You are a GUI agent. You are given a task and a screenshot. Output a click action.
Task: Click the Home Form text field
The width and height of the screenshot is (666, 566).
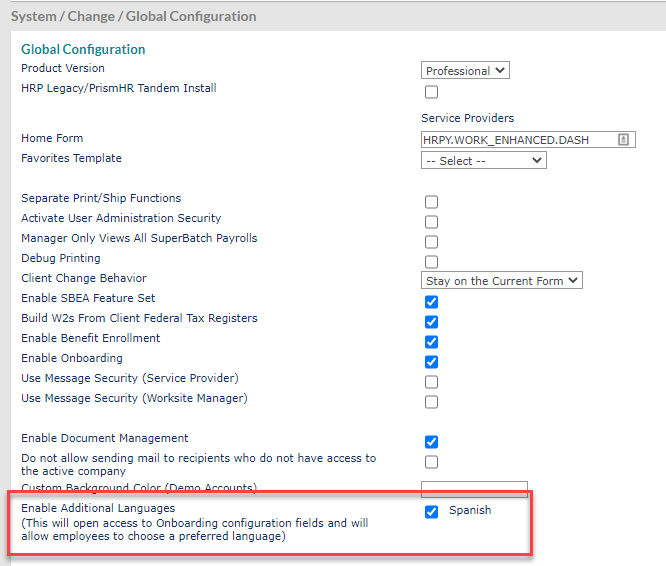point(518,140)
